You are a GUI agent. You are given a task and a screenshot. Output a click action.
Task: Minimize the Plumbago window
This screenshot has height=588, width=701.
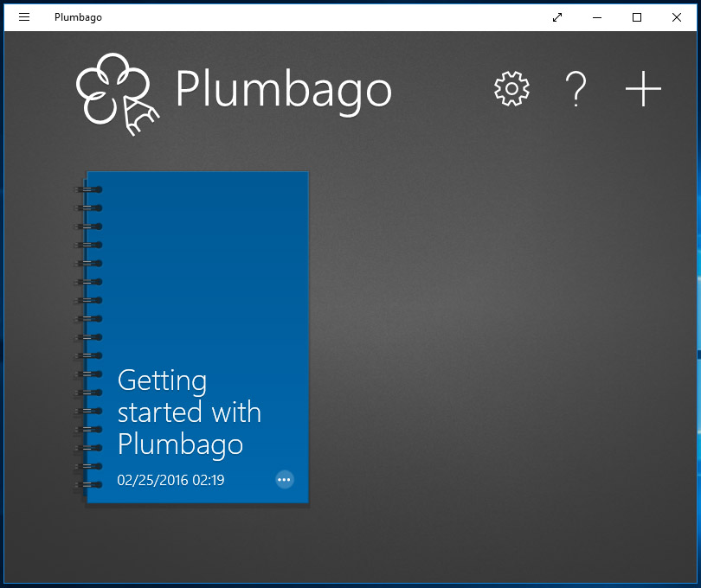pos(597,17)
